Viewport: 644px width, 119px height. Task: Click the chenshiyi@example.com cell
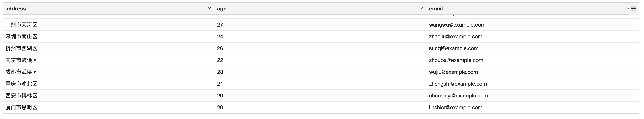458,96
